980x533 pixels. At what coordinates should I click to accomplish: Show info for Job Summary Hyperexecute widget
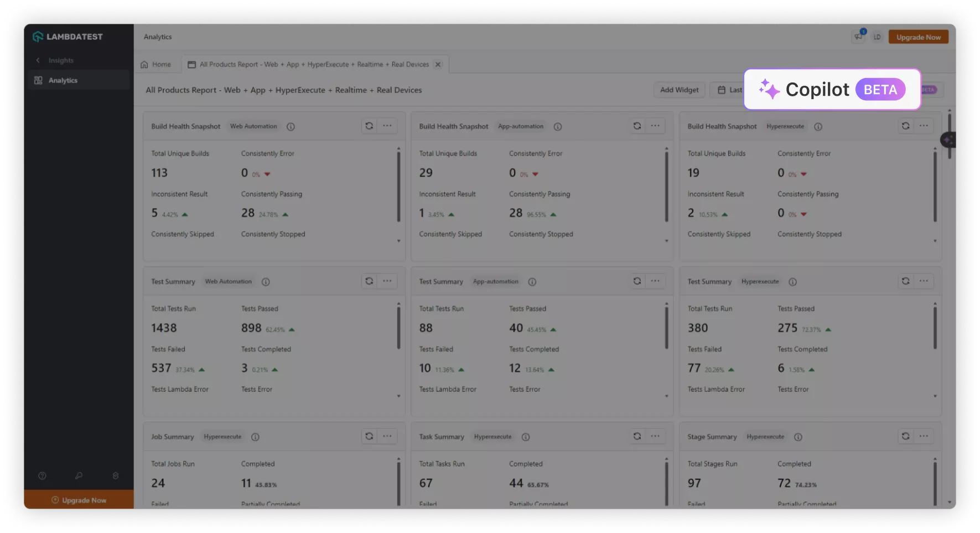point(255,437)
